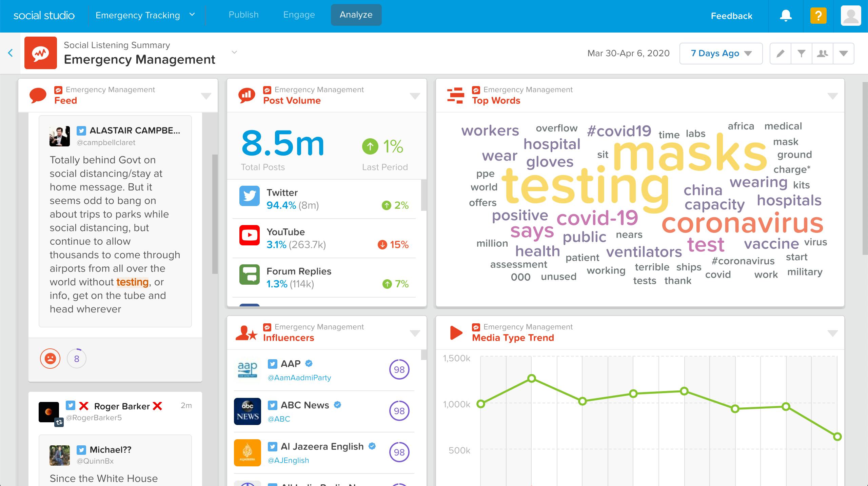Click the negative sentiment sad face icon
Screen dimensions: 868x486
pyautogui.click(x=50, y=359)
